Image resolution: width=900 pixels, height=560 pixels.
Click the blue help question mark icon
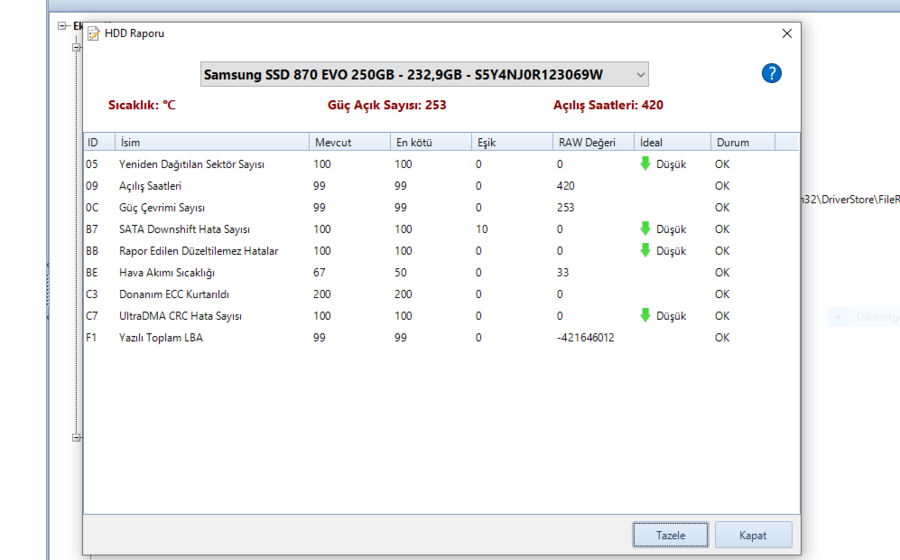click(771, 73)
